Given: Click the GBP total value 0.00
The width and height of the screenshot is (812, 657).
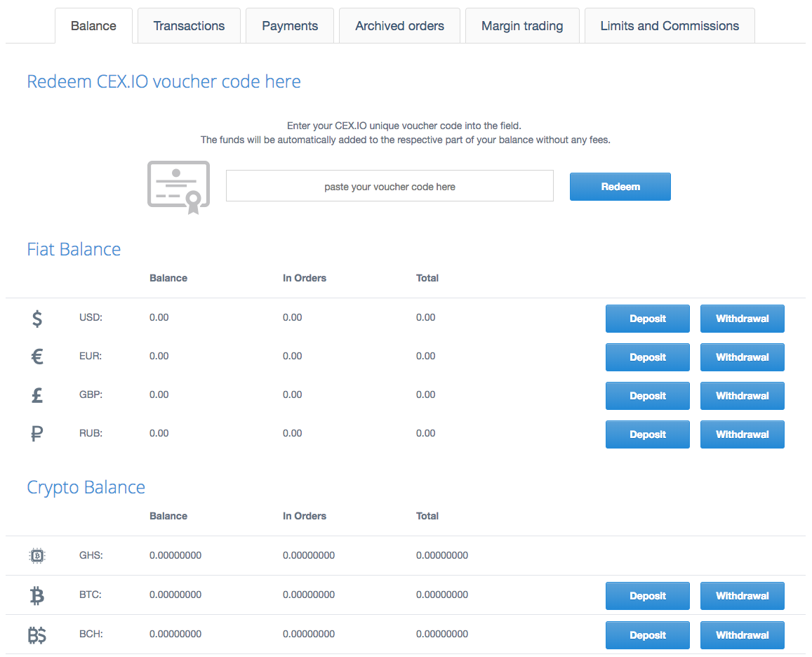Looking at the screenshot, I should (x=426, y=394).
